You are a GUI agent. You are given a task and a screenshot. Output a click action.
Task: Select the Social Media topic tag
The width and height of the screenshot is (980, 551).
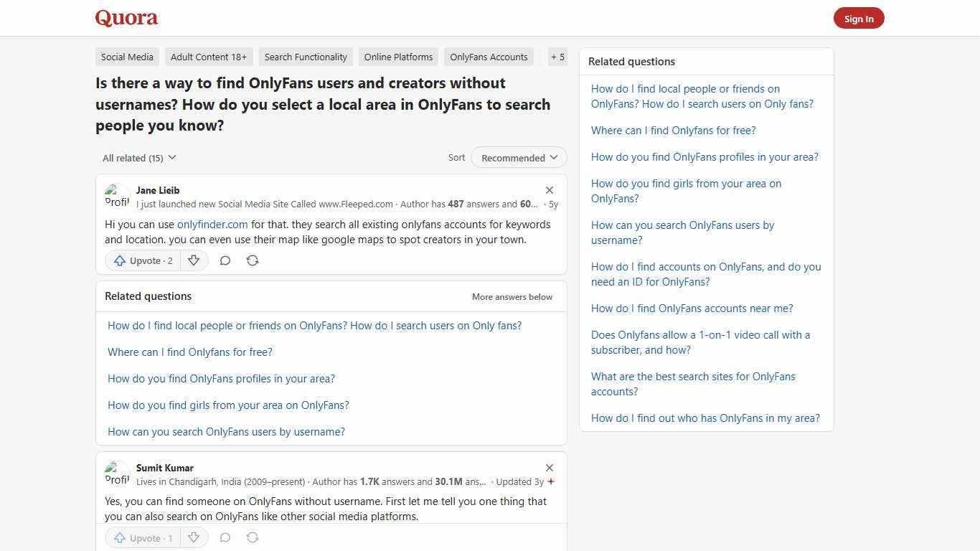(127, 57)
